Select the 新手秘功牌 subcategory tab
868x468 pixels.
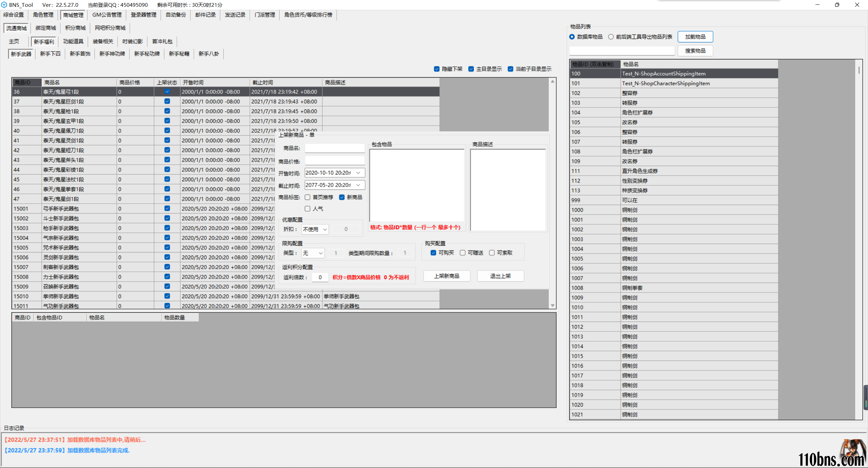(x=147, y=54)
